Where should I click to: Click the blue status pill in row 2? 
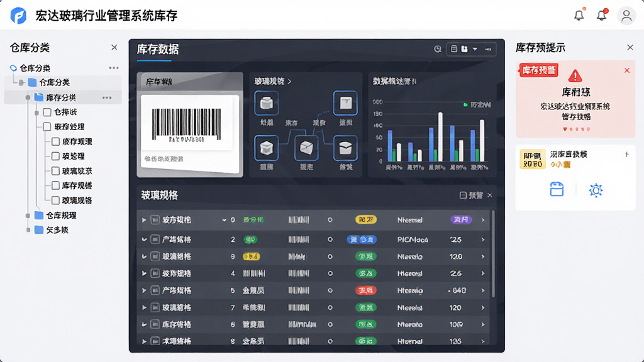coord(362,239)
